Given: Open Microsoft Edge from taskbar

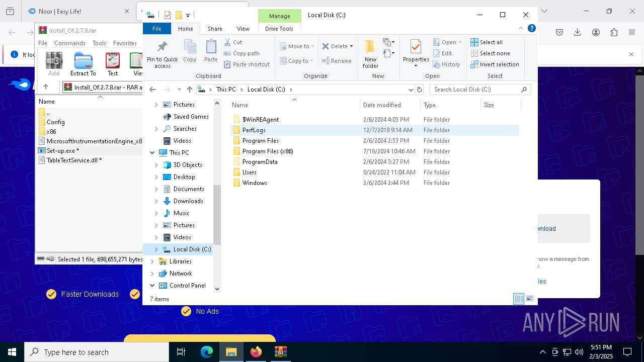Looking at the screenshot, I should click(207, 352).
